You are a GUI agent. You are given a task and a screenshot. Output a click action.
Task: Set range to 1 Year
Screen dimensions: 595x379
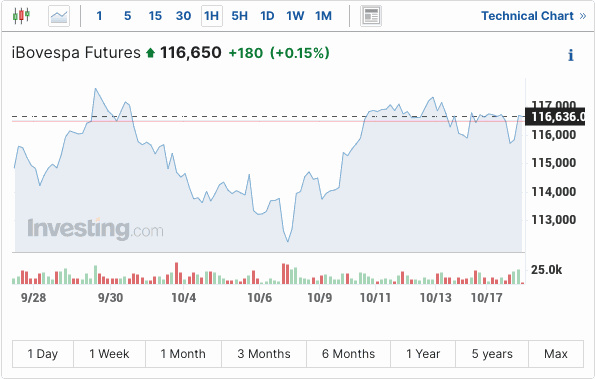pos(423,354)
